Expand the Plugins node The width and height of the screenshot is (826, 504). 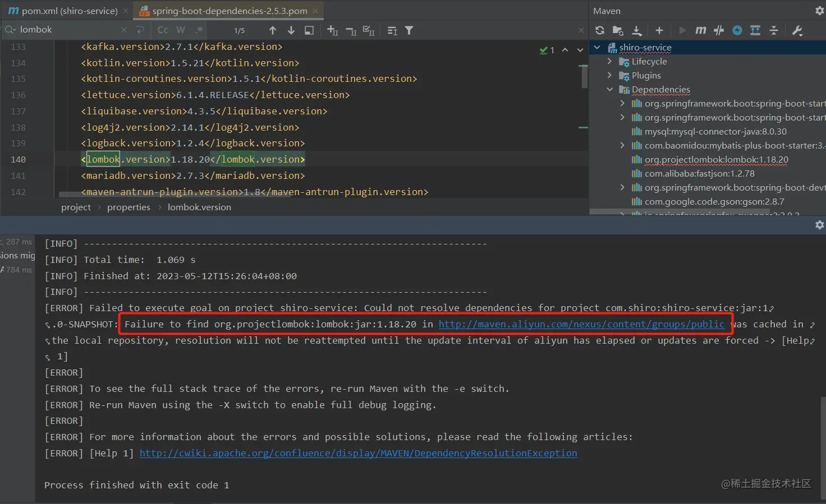point(610,76)
